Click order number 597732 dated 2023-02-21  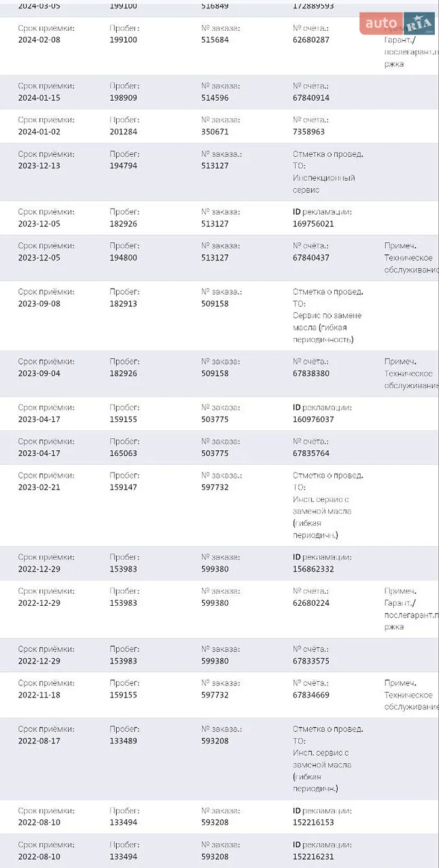215,487
